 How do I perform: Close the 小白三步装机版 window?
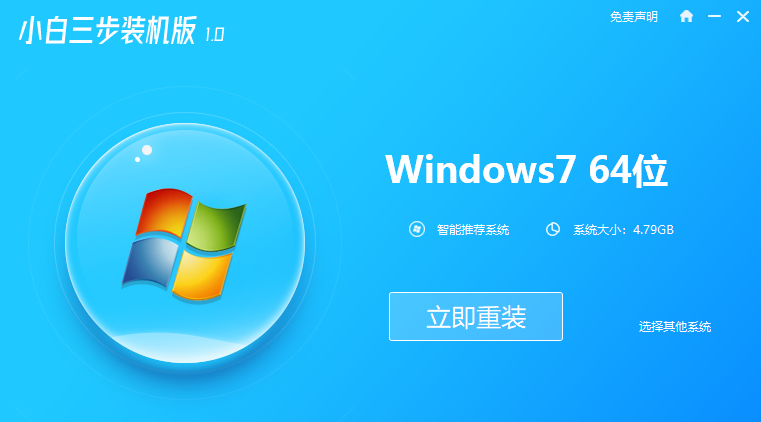pyautogui.click(x=743, y=16)
